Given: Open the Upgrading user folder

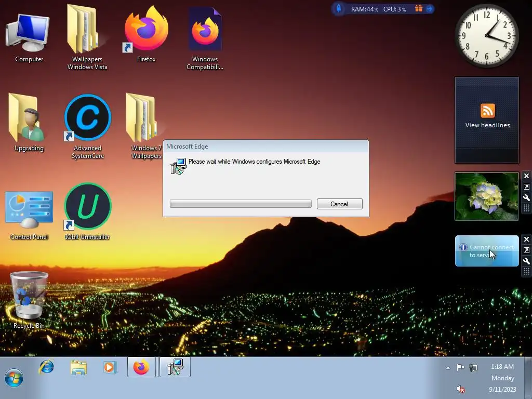Looking at the screenshot, I should [x=29, y=122].
